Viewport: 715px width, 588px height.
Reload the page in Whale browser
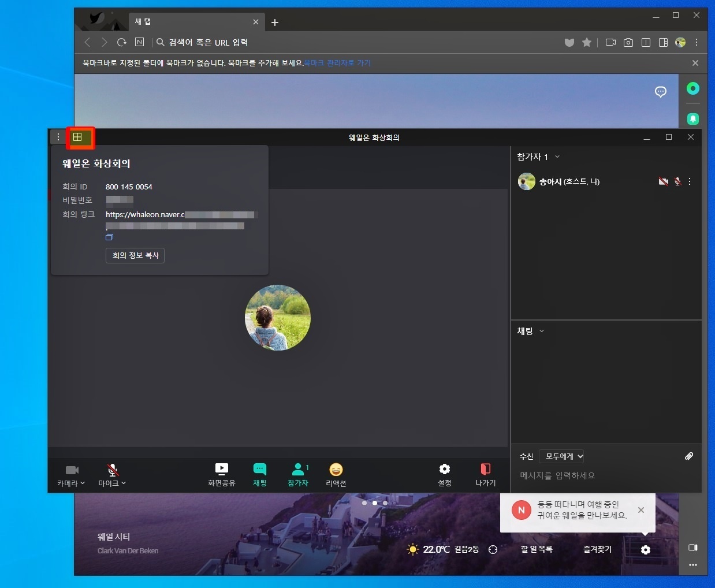click(x=121, y=42)
